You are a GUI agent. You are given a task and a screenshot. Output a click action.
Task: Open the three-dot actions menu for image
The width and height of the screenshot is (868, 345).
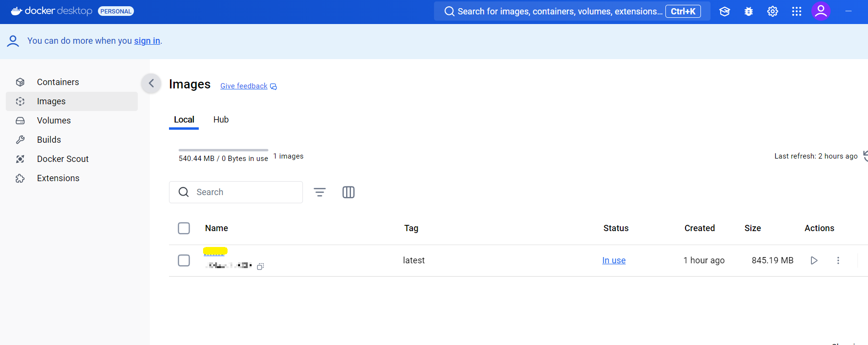(x=838, y=260)
